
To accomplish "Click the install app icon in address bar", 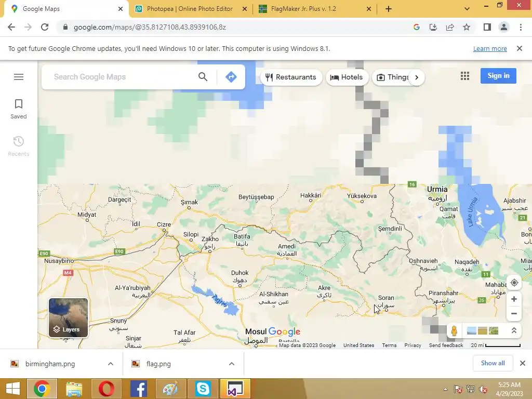I will 433,27.
